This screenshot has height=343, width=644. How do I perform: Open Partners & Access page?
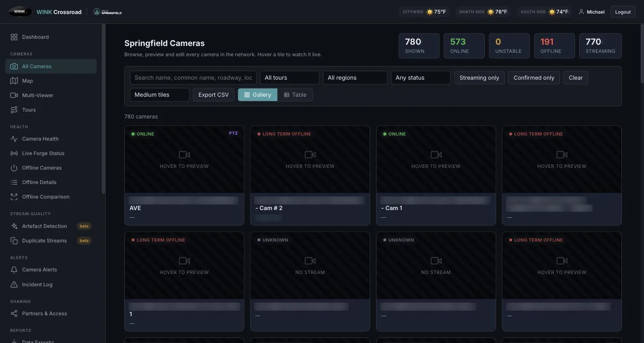click(x=51, y=314)
